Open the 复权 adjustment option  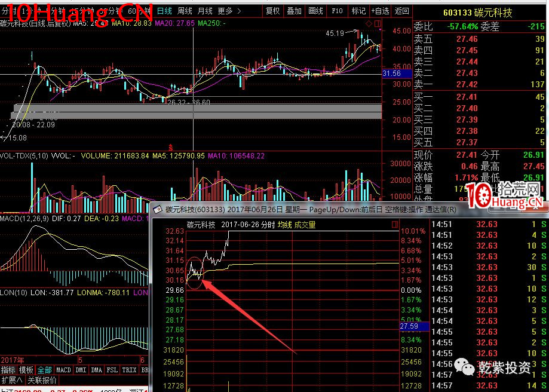click(x=273, y=11)
